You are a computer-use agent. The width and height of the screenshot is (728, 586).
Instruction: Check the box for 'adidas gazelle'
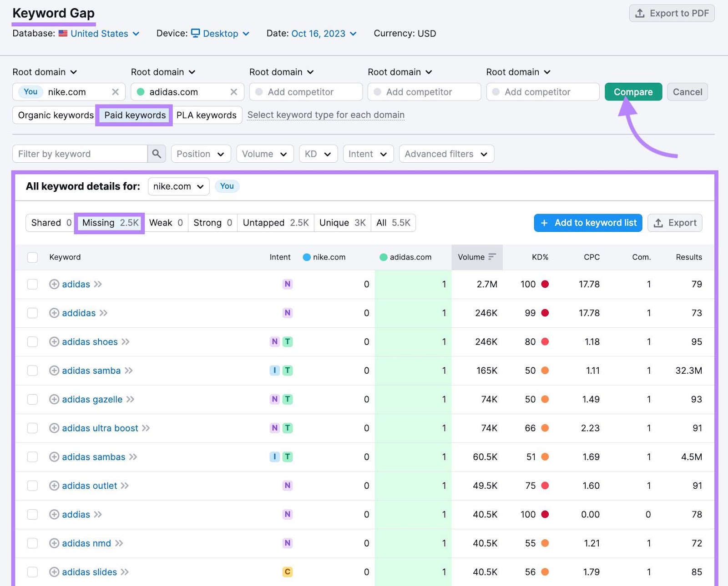(32, 399)
